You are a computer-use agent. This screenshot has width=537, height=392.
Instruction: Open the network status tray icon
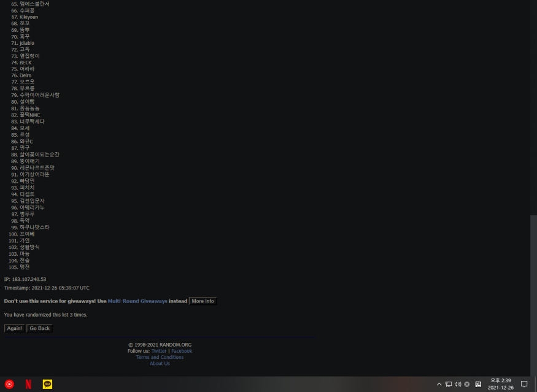[x=448, y=385]
